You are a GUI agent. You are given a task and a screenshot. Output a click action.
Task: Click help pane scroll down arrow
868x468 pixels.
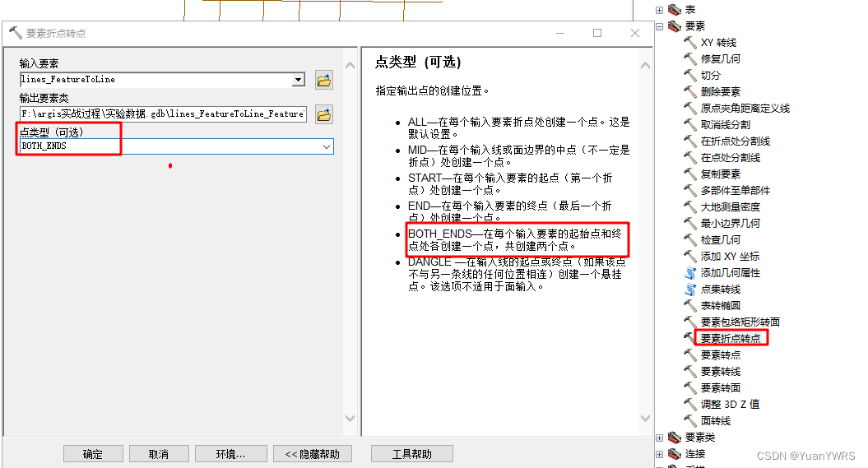click(x=645, y=418)
